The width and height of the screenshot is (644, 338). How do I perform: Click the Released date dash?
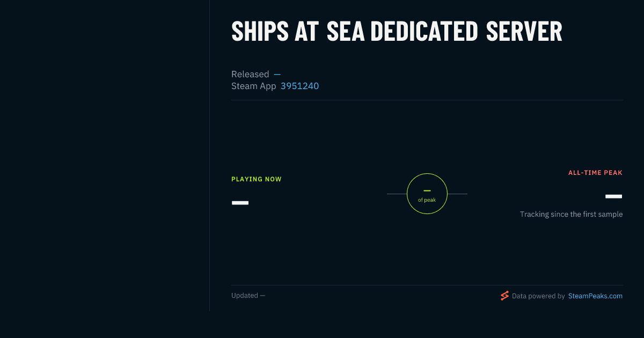click(277, 74)
